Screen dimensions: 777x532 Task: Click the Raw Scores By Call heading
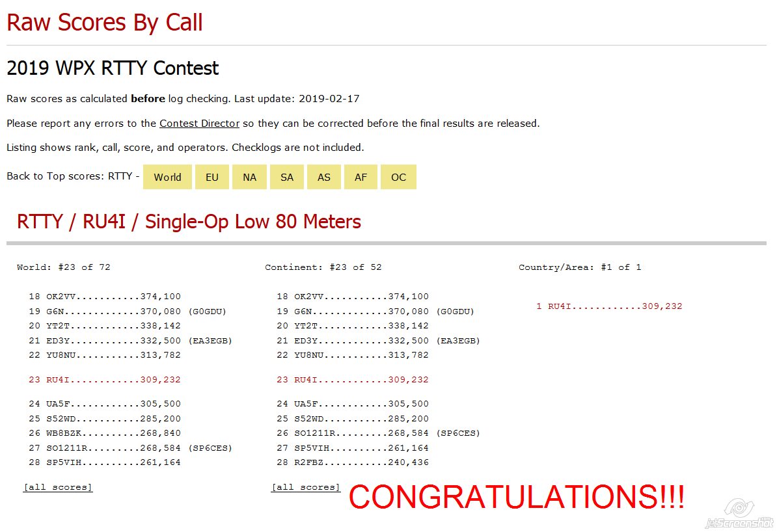(x=105, y=23)
